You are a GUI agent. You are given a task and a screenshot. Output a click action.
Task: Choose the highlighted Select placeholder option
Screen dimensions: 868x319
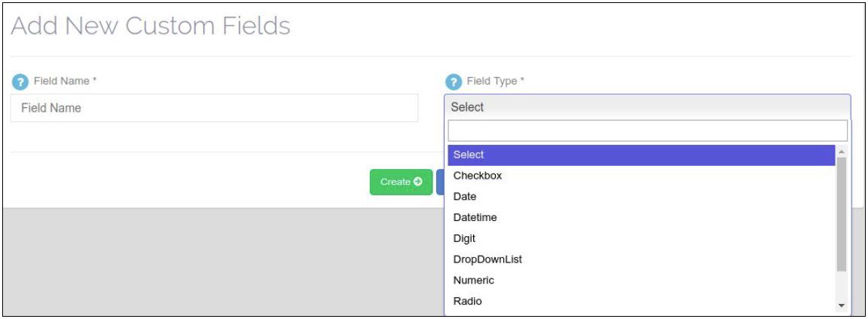(641, 155)
